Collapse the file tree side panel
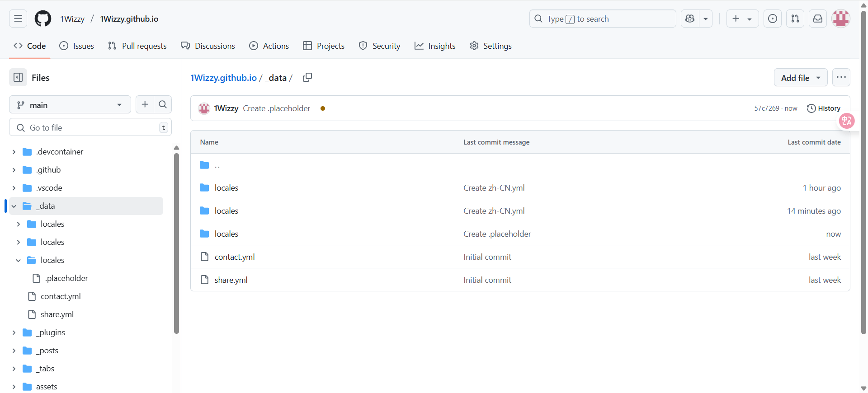 click(x=18, y=78)
